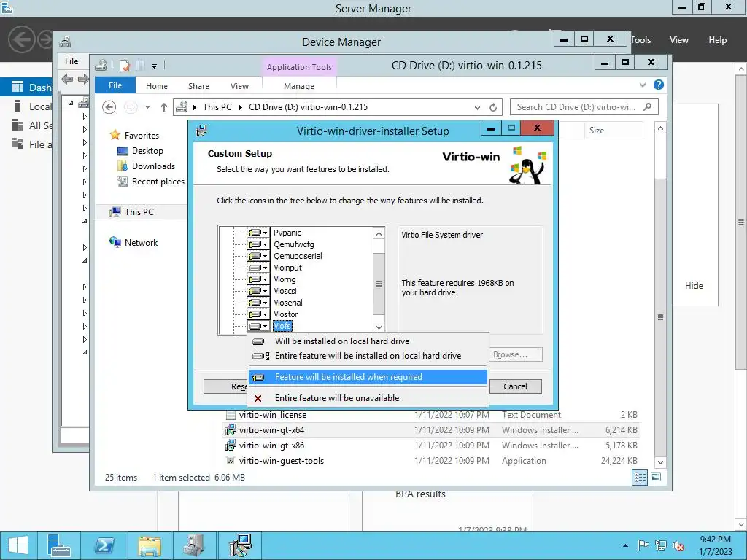Click the volume speaker tray icon
The height and width of the screenshot is (560, 747).
[678, 545]
